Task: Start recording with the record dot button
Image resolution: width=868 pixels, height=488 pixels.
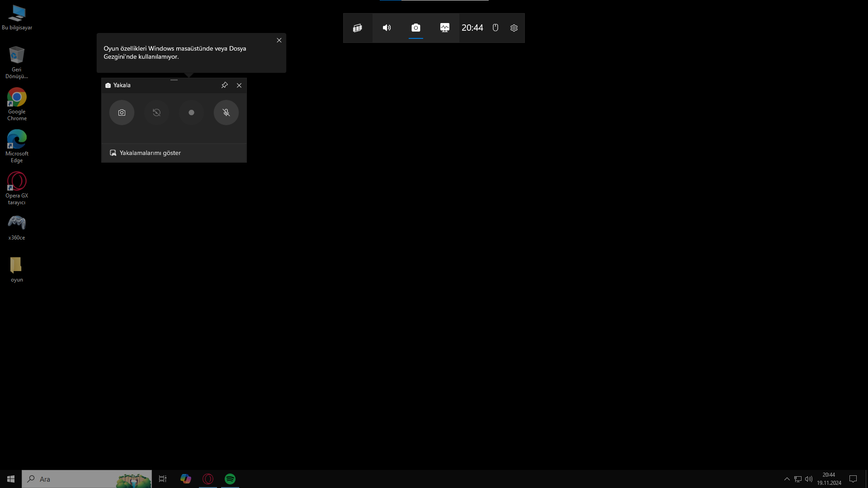Action: coord(191,113)
